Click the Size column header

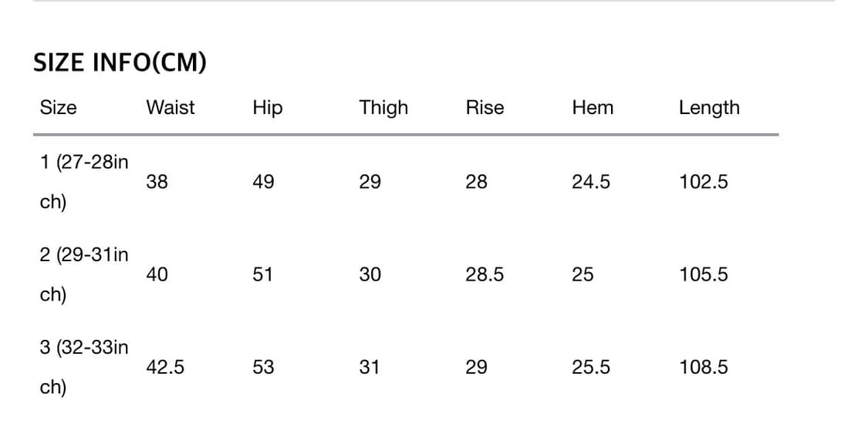[59, 107]
